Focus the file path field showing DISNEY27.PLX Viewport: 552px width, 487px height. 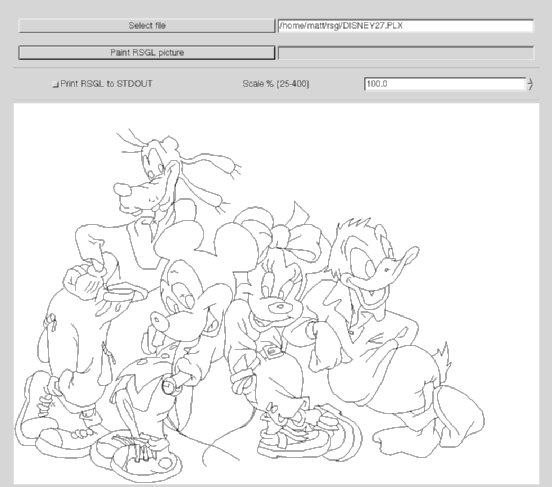(x=406, y=26)
